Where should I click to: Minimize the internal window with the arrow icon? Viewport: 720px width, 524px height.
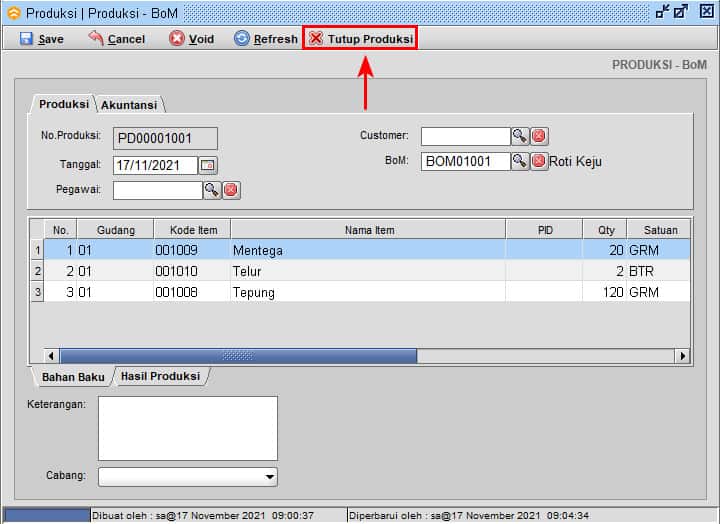tap(663, 11)
